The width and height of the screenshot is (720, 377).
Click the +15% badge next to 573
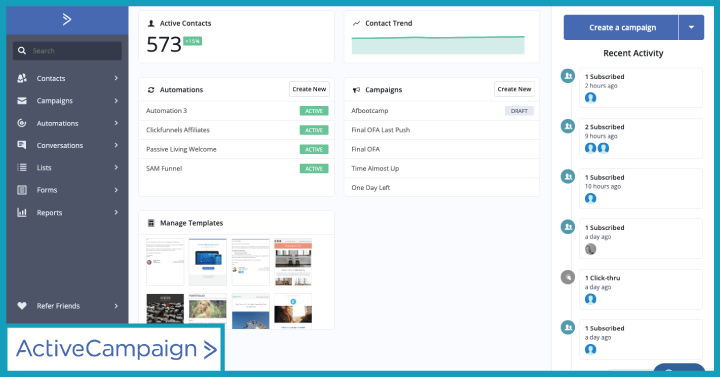(192, 41)
